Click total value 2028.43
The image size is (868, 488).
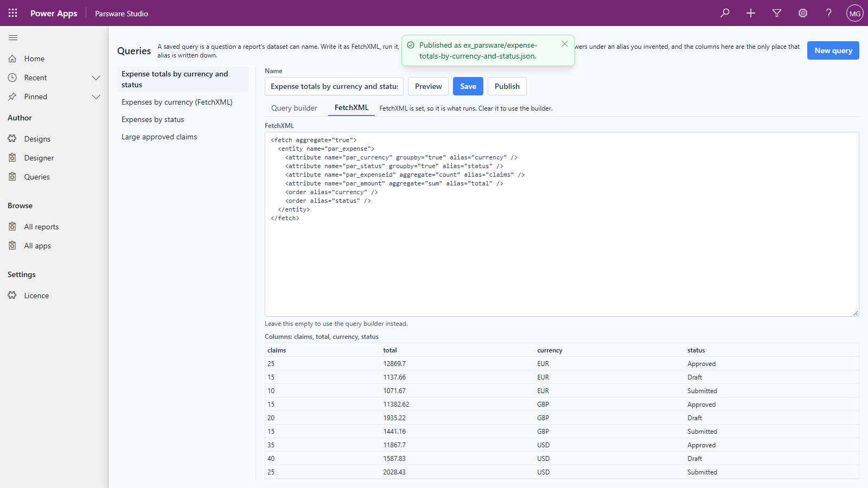(x=394, y=472)
